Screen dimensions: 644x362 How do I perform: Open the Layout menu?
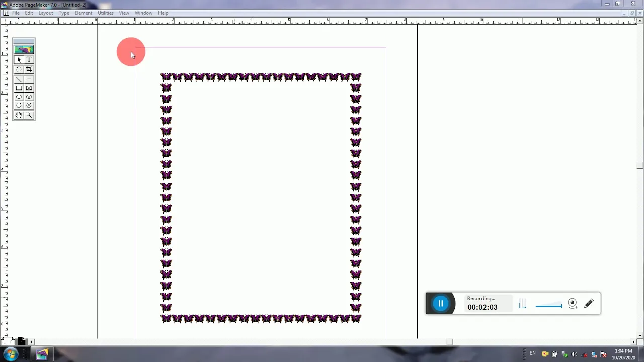46,13
